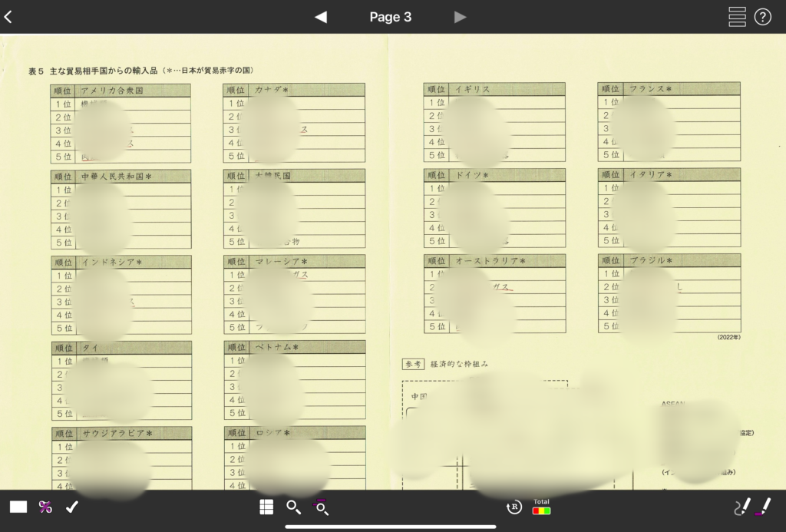Tap the Page 3 title label

coord(390,17)
